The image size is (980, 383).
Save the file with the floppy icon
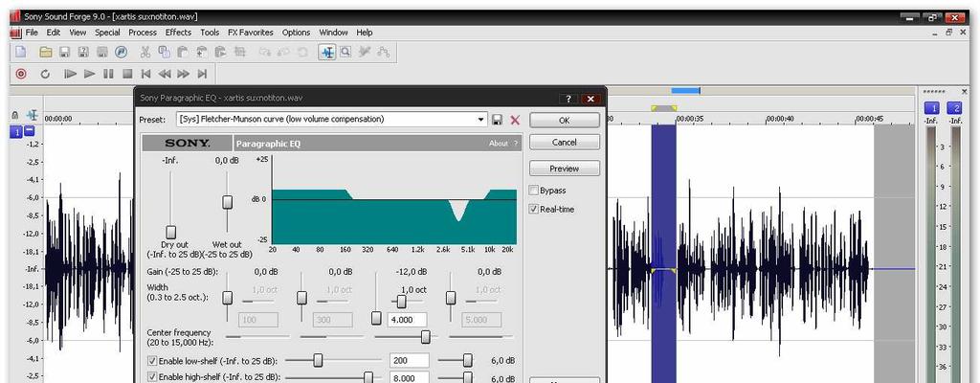[x=64, y=52]
